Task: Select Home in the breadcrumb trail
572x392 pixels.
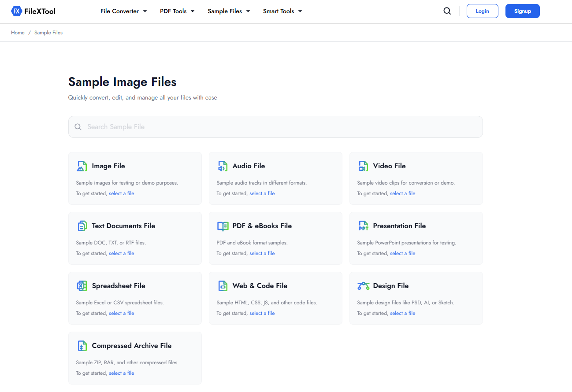Action: click(18, 32)
